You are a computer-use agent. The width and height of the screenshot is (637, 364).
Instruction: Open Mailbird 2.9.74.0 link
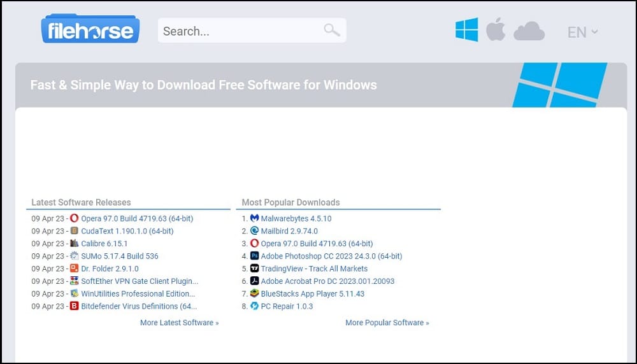pos(289,231)
